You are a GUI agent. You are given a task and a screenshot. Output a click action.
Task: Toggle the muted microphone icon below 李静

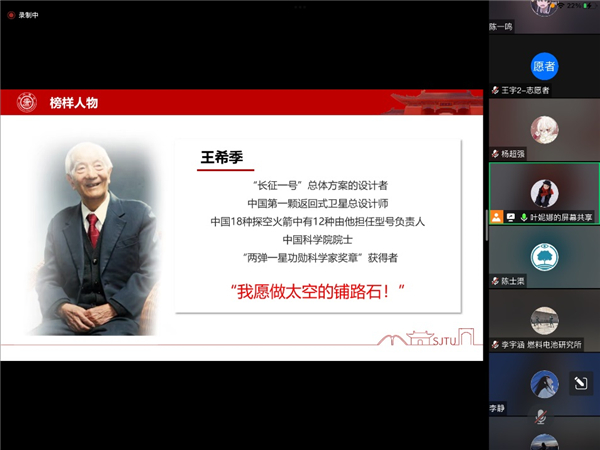pyautogui.click(x=541, y=415)
